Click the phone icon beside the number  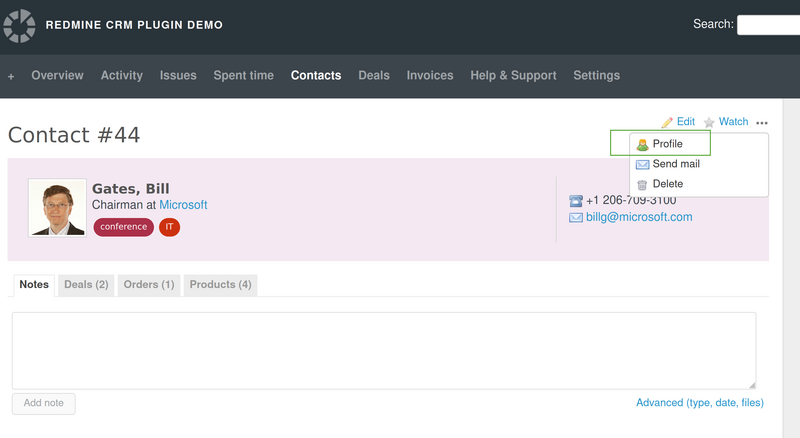coord(576,201)
